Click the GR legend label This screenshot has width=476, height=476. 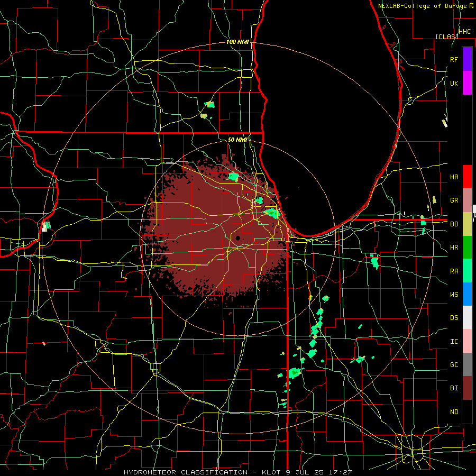point(454,200)
